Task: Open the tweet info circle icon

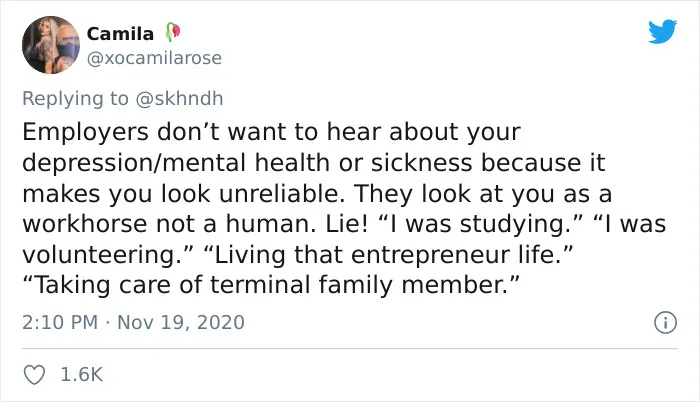Action: (x=665, y=322)
